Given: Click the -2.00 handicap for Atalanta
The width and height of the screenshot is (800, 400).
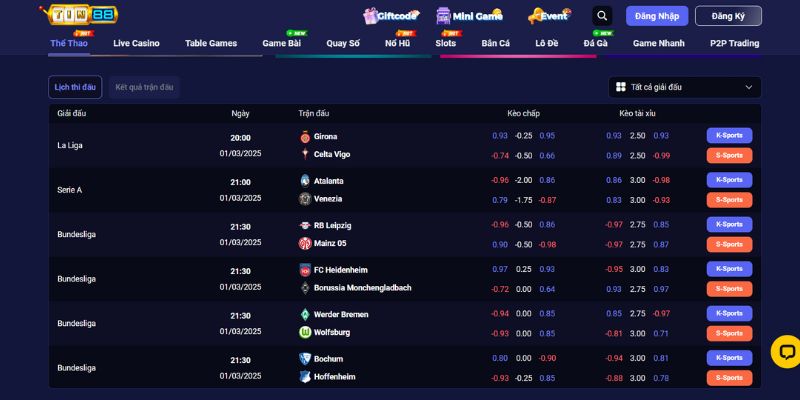Looking at the screenshot, I should click(x=523, y=180).
